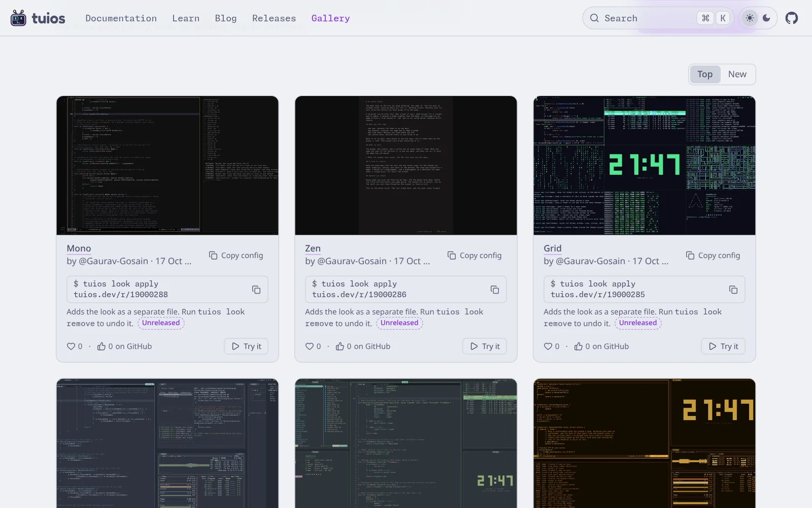Viewport: 812px width, 508px height.
Task: Copy the tuios.dev/r/19000285 command
Action: tap(733, 290)
